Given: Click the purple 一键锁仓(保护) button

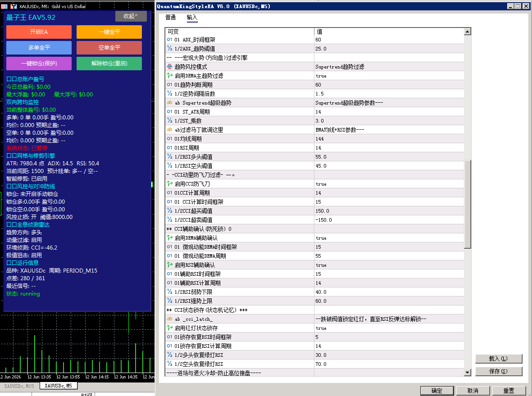Looking at the screenshot, I should click(x=39, y=64).
